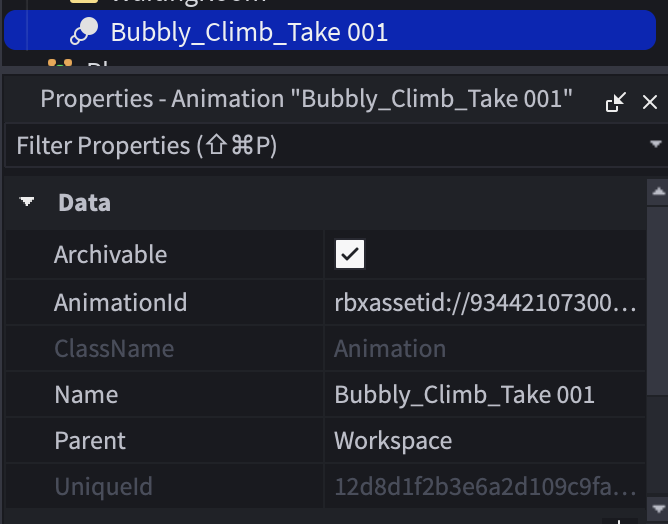Click the Data section header text
Viewport: 668px width, 524px height.
tap(84, 203)
